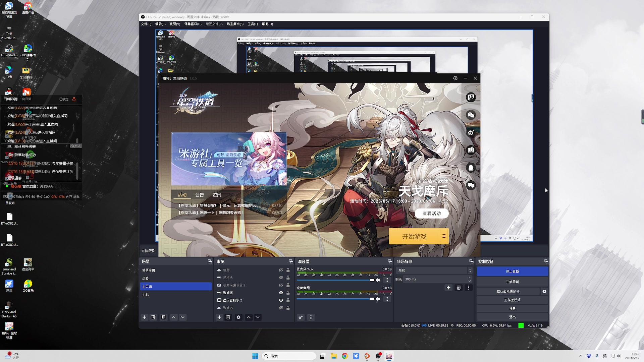
Task: Mute the 麦克风/Aux channel
Action: pos(378,280)
